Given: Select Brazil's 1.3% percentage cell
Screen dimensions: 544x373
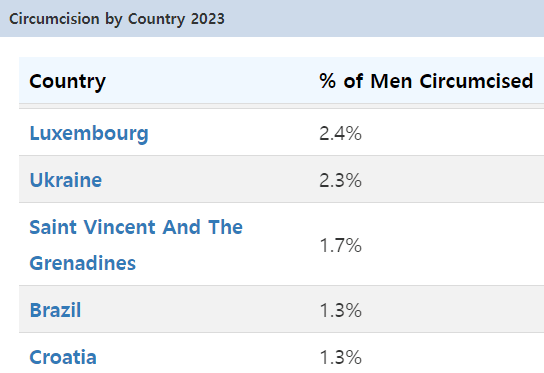Looking at the screenshot, I should 340,310.
